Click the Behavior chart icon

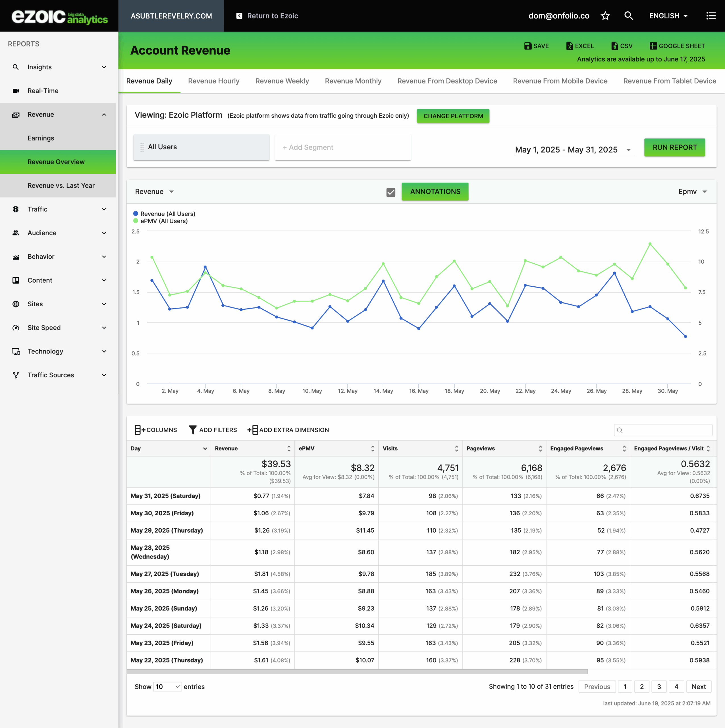tap(15, 257)
